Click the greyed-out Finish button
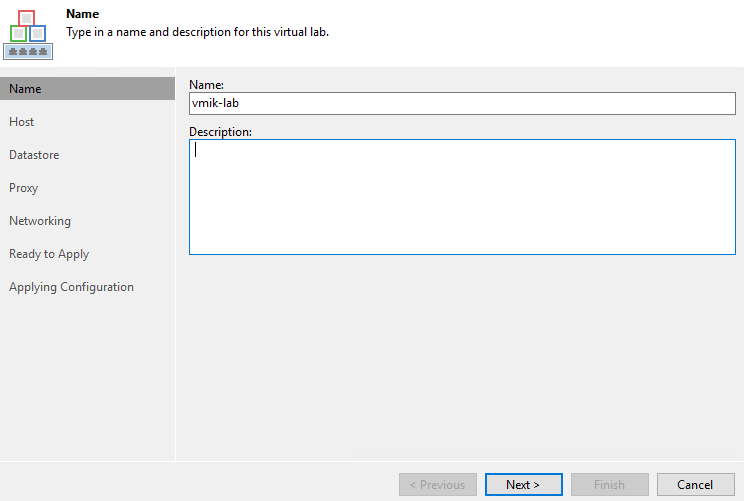 click(610, 484)
